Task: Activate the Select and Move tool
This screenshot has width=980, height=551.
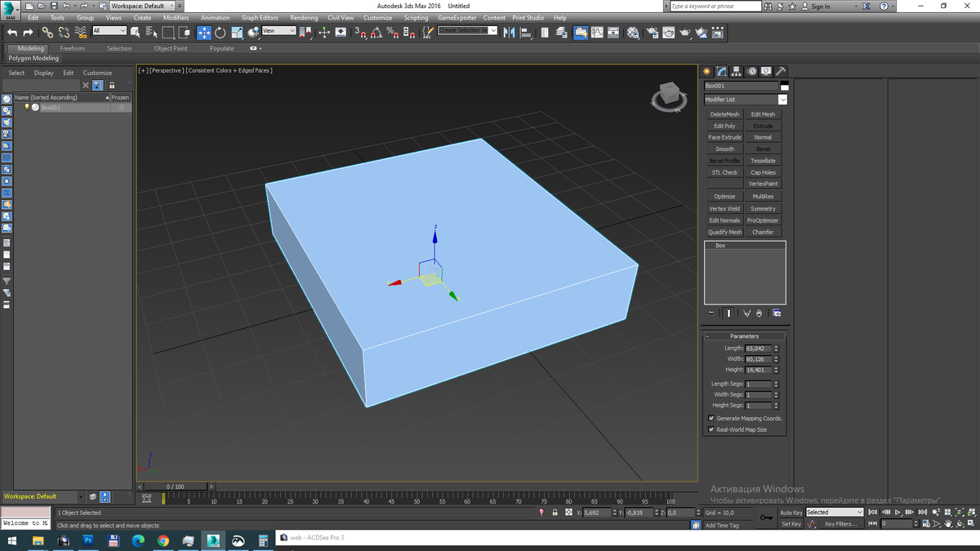Action: [x=203, y=32]
